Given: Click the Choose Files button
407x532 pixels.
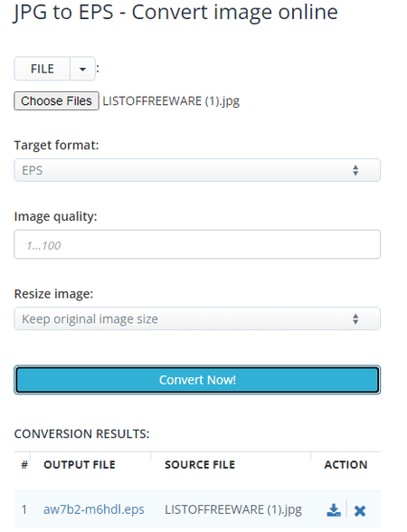Looking at the screenshot, I should [56, 100].
